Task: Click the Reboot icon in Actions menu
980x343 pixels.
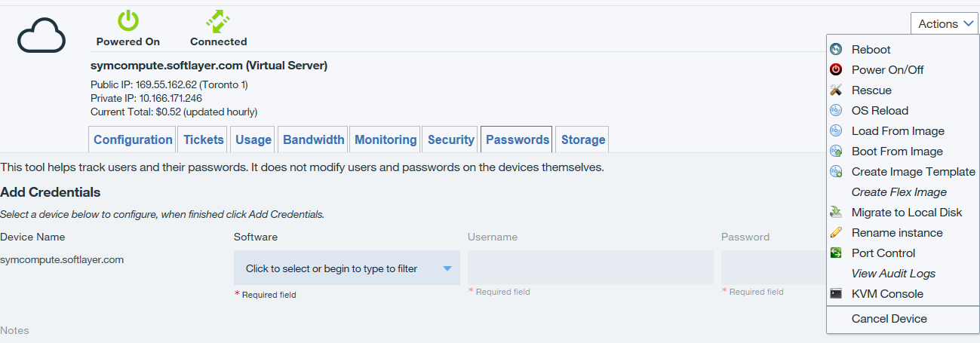Action: (x=836, y=49)
